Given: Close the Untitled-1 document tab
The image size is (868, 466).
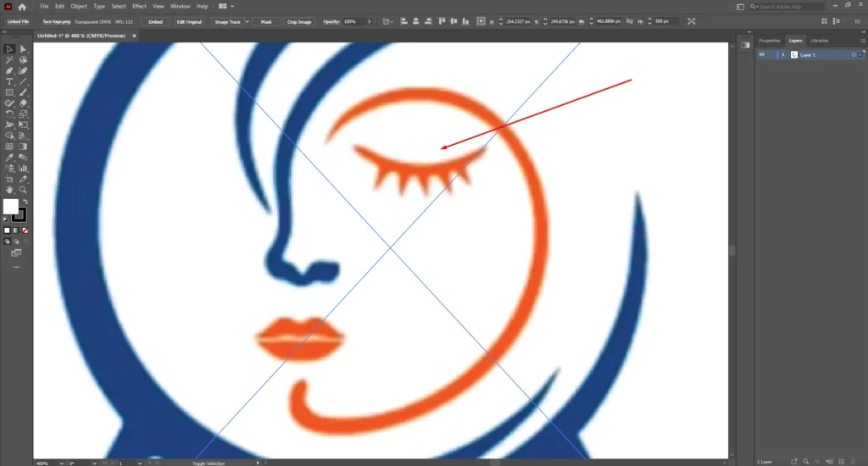Looking at the screenshot, I should coord(134,36).
